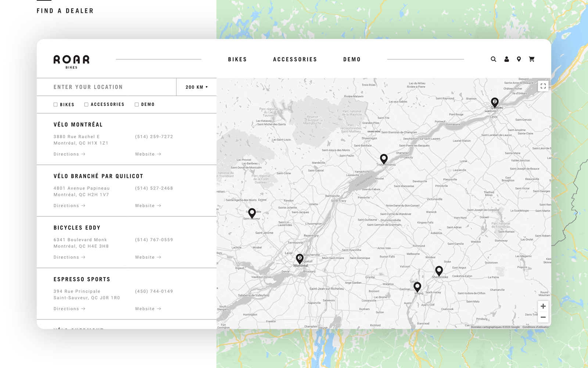The image size is (588, 368).
Task: Open the shopping cart icon
Action: (531, 59)
